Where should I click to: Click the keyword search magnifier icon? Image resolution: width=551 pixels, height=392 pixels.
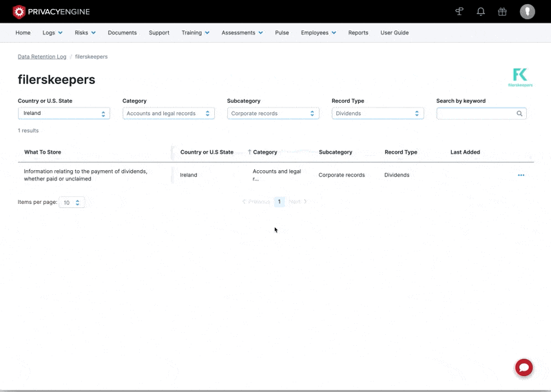[519, 114]
